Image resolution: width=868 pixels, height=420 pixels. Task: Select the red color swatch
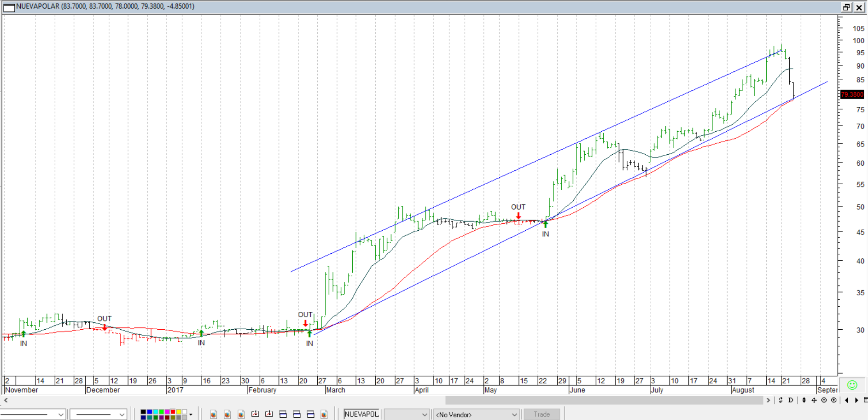[173, 412]
